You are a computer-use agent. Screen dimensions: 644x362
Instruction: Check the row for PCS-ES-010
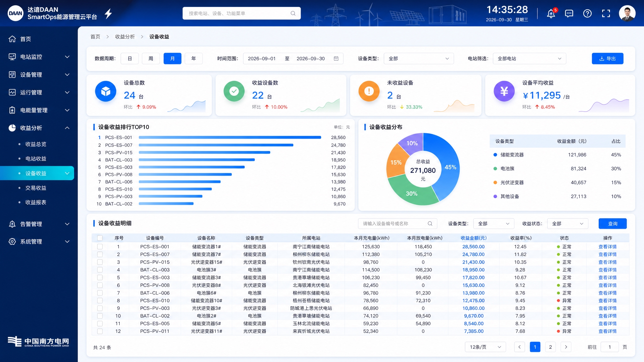click(x=100, y=300)
